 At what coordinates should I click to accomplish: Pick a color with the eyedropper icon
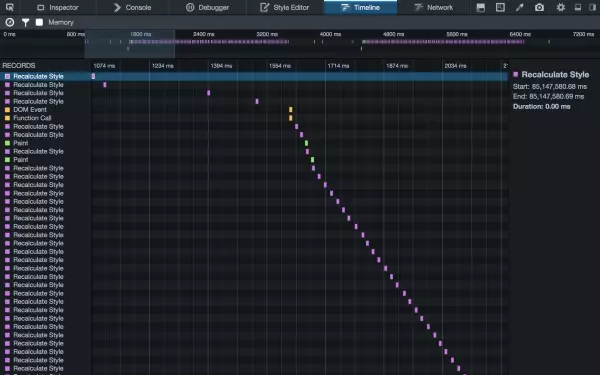[520, 7]
